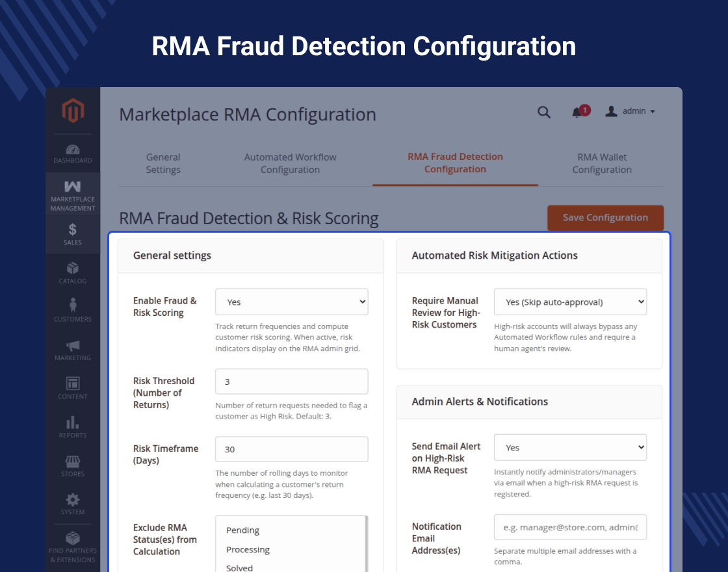Switch to RMA Wallet Configuration tab
728x572 pixels.
pos(602,163)
